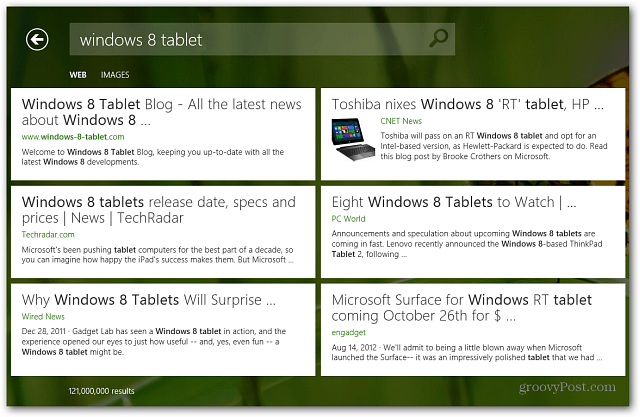The height and width of the screenshot is (417, 640).
Task: Focus the search box containing windows 8 tablet
Action: (262, 39)
